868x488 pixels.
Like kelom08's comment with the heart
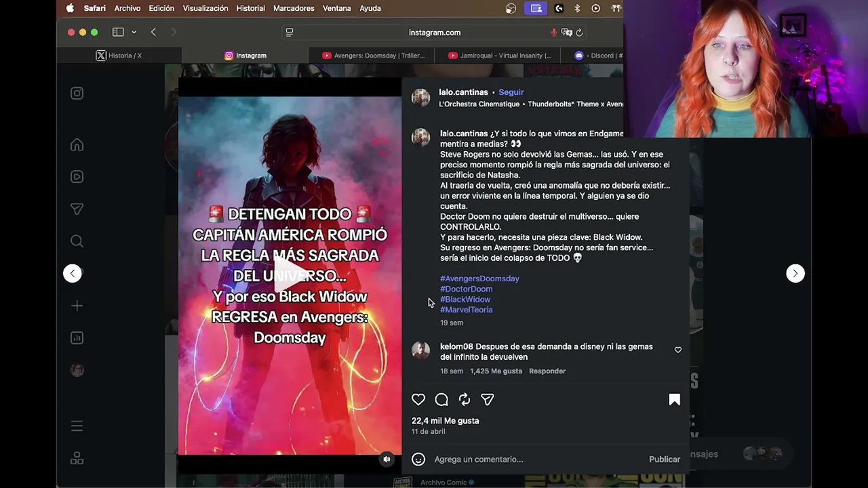[x=678, y=350]
